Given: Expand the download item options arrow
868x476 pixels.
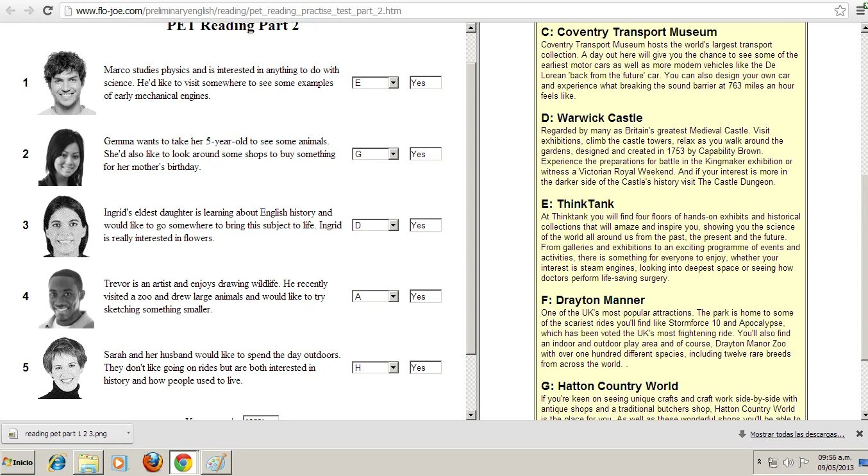Looking at the screenshot, I should pos(128,434).
